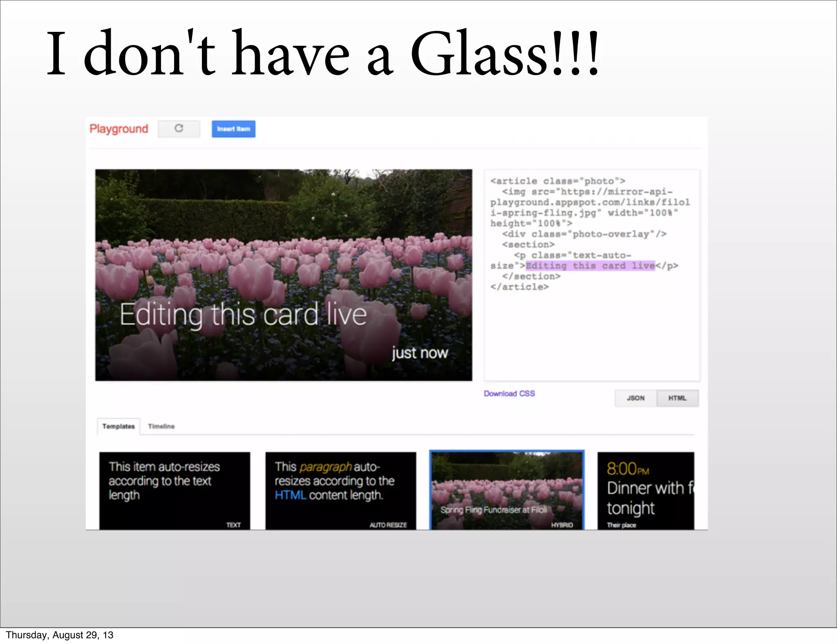Click 'Editing this card live' preview text
This screenshot has width=837, height=644.
(243, 315)
